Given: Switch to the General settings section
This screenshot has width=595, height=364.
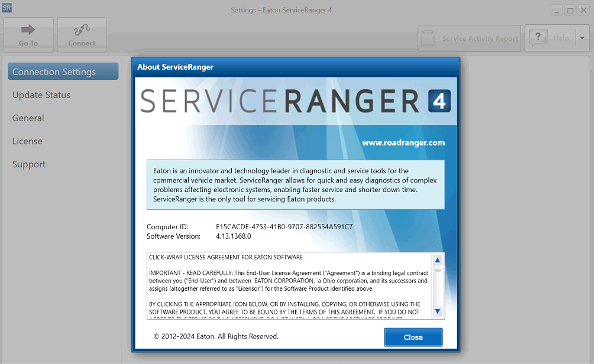Looking at the screenshot, I should click(x=28, y=118).
